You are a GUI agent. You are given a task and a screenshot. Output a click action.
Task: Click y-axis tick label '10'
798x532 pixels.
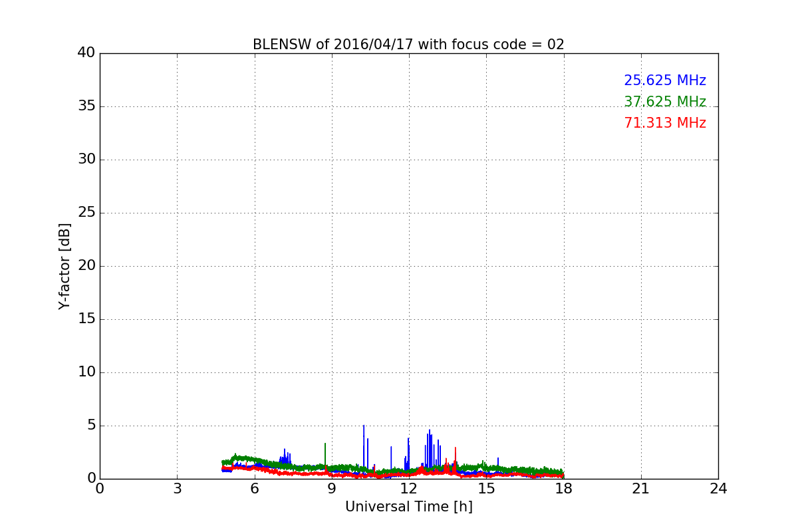pos(86,372)
